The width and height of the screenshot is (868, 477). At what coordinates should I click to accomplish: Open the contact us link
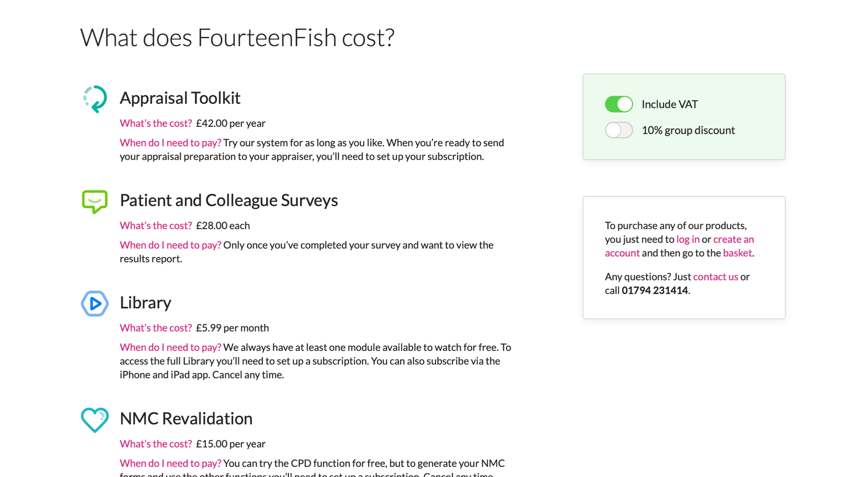[x=716, y=277]
